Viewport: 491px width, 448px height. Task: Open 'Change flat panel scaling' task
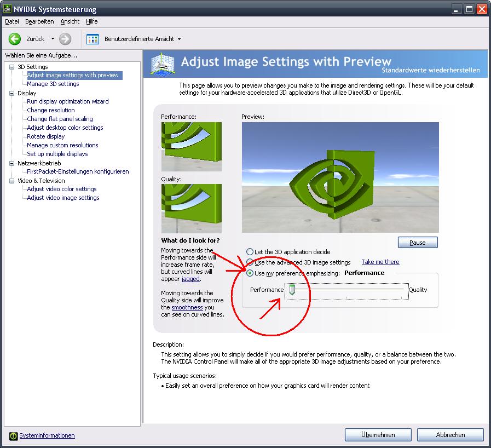point(60,119)
